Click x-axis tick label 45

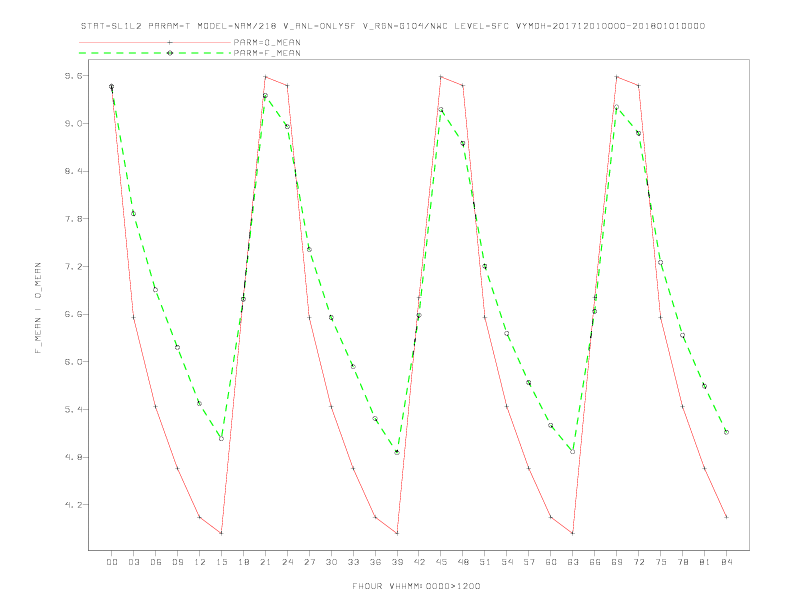pos(441,562)
